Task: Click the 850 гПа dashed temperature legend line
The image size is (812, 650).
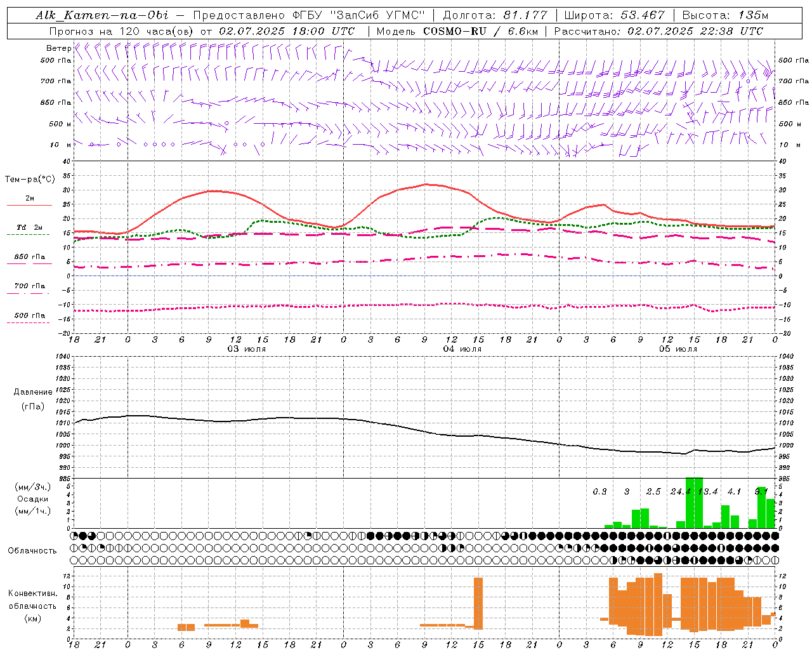Action: pyautogui.click(x=29, y=263)
